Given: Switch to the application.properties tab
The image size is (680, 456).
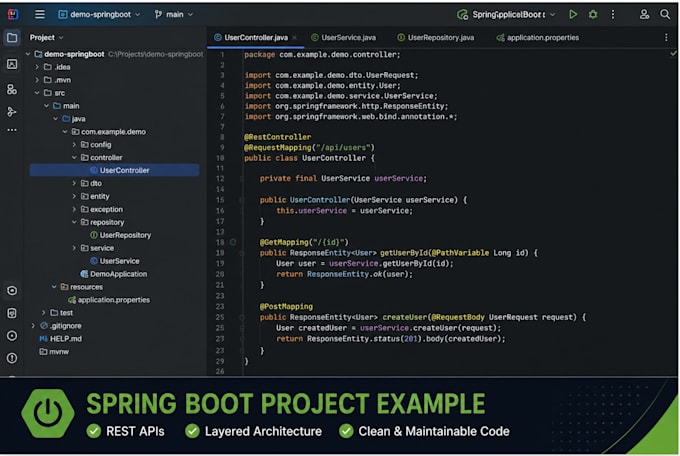Looking at the screenshot, I should coord(538,38).
